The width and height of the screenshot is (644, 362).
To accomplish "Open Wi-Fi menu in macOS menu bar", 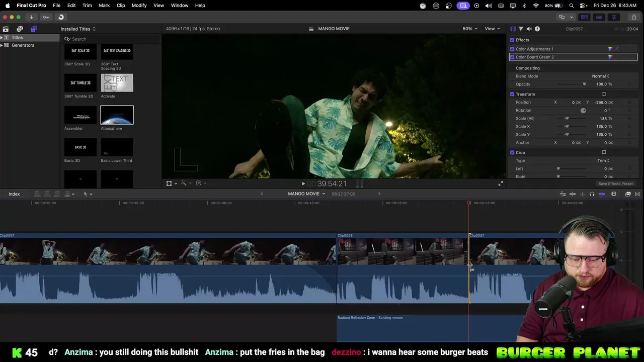I will 536,6.
